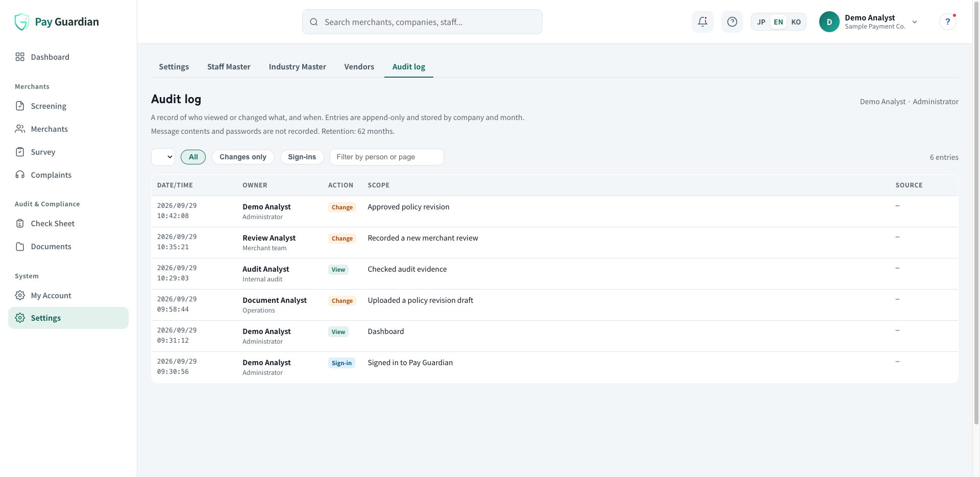The height and width of the screenshot is (477, 980).
Task: Expand the Demo Analyst account menu chevron
Action: pyautogui.click(x=915, y=22)
